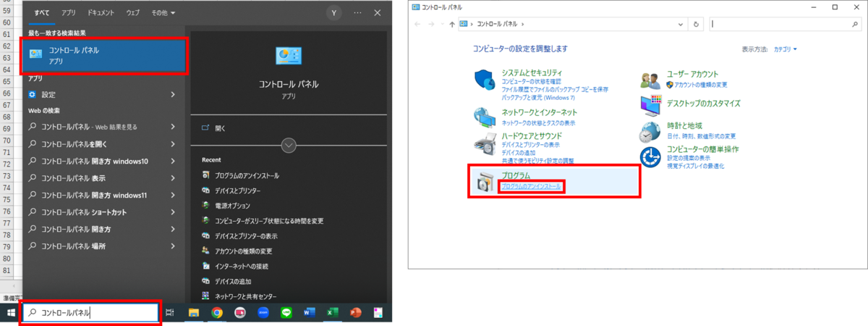The width and height of the screenshot is (868, 326).
Task: Expand arrow for コントロールパネル 場所 suggestion
Action: pos(173,246)
